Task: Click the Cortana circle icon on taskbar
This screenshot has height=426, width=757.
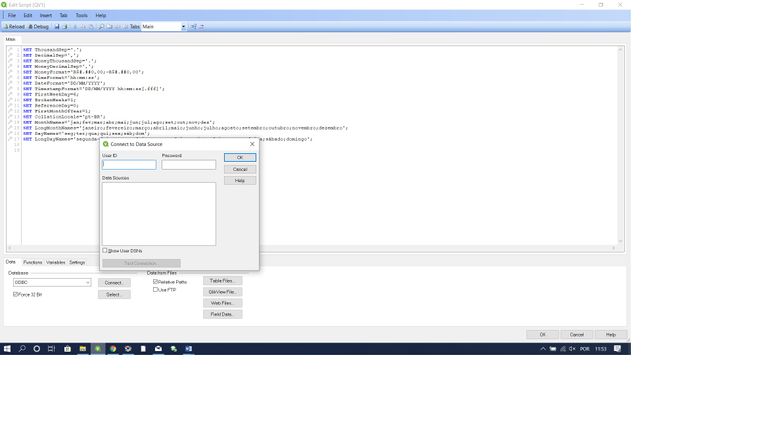Action: point(37,348)
